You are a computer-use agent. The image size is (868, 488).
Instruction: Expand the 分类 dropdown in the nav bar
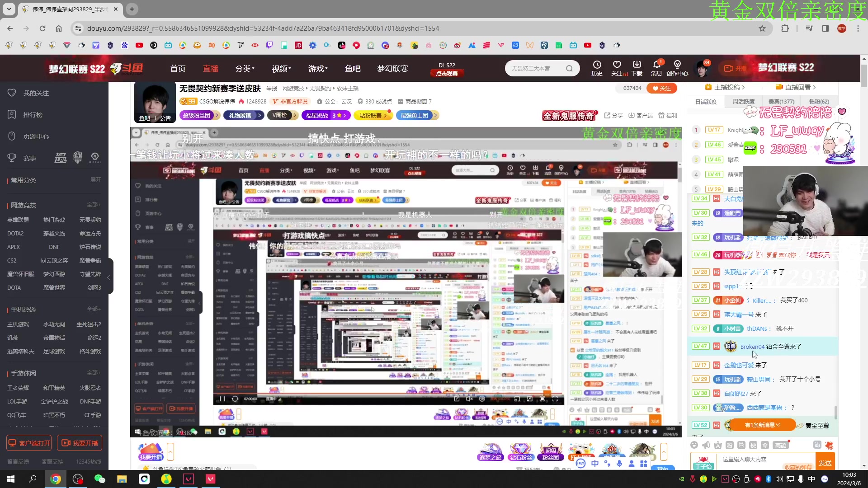245,69
